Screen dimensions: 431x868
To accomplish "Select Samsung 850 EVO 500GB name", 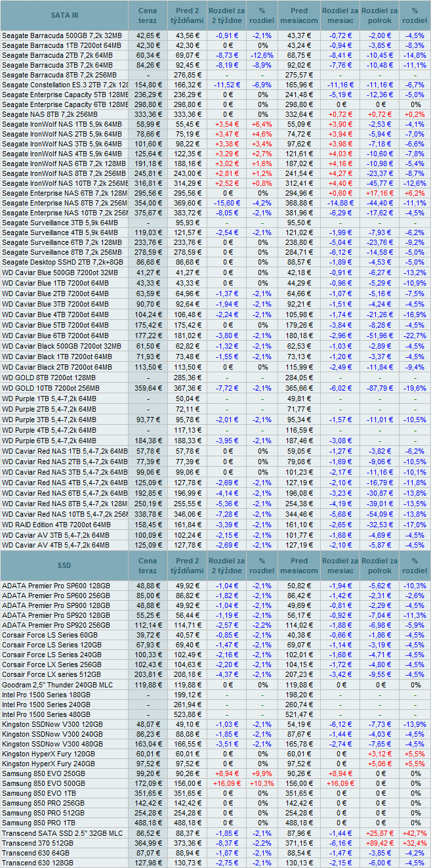I will 43,783.
